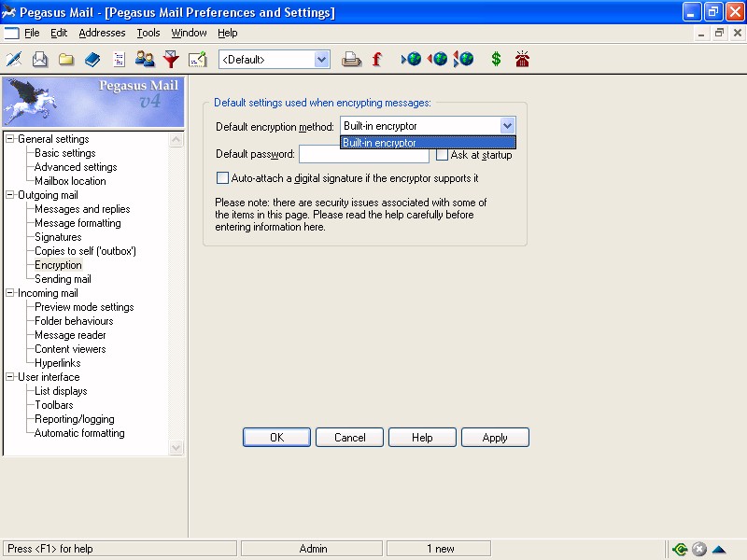
Task: Open the Tools menu
Action: (148, 33)
